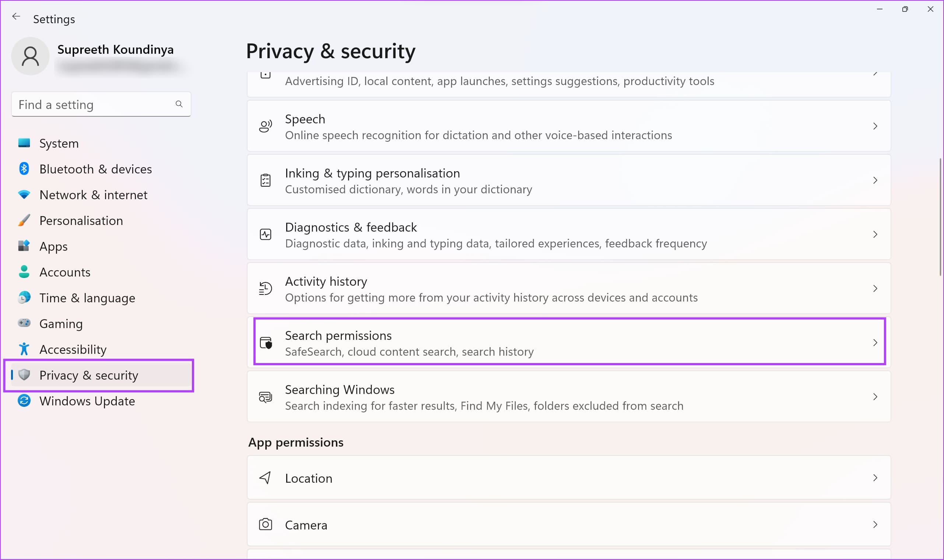Click Find a setting search field
Viewport: 944px width, 560px height.
[101, 104]
